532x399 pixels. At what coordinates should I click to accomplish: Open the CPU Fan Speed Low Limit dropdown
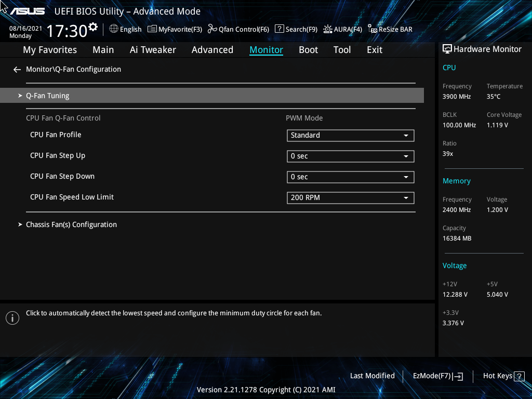coord(351,197)
